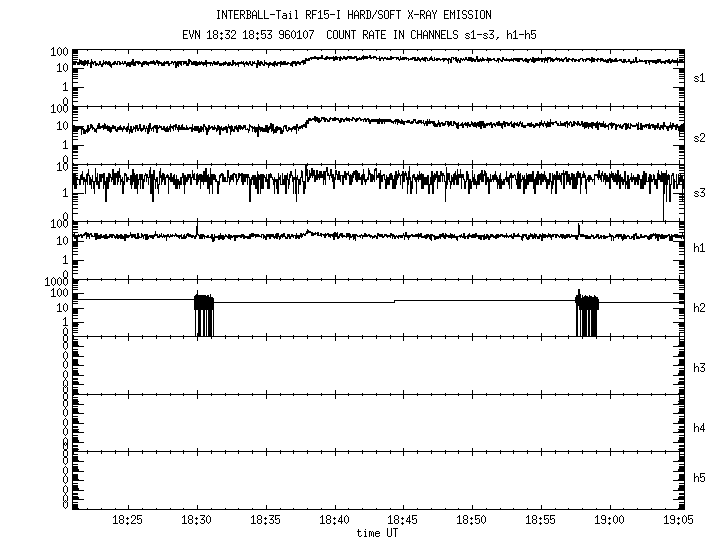Screen dimensions: 720x550
Task: Click the s1 channel label
Action: point(700,78)
